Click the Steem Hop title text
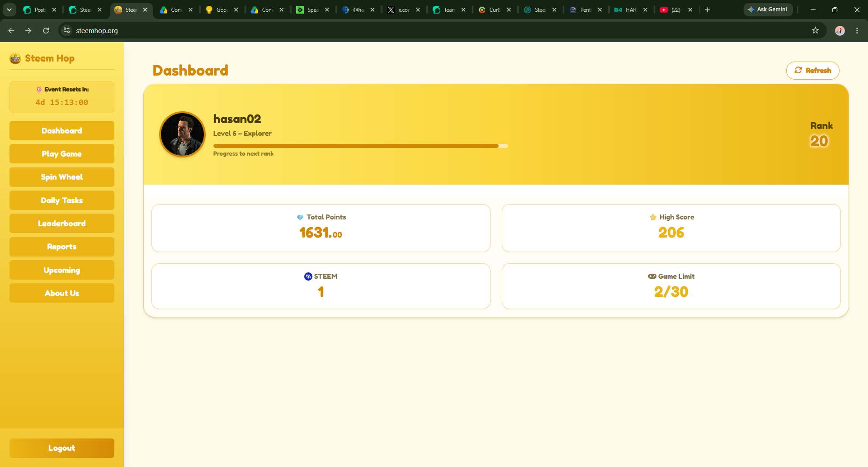Image resolution: width=868 pixels, height=467 pixels. (x=50, y=58)
